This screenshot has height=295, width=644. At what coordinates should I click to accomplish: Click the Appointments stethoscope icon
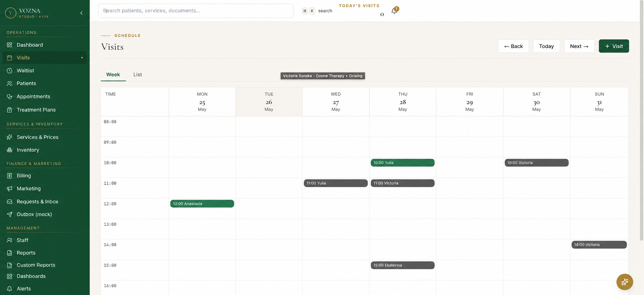tap(9, 97)
